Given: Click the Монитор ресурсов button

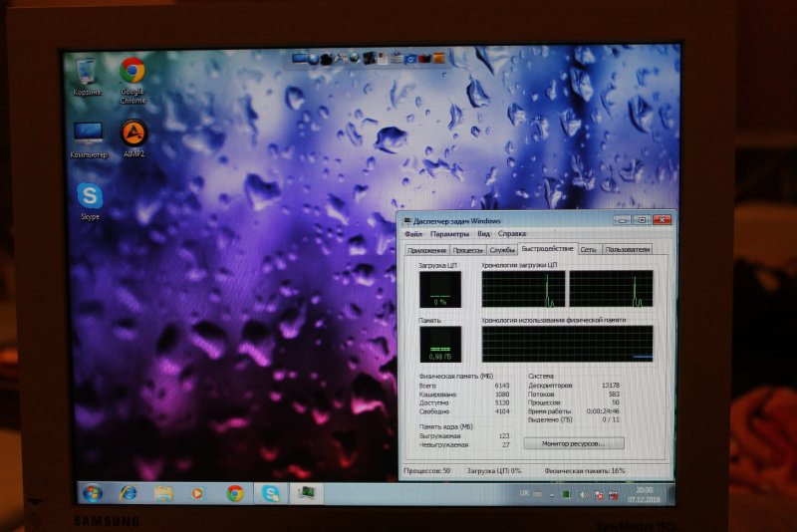Looking at the screenshot, I should 574,442.
